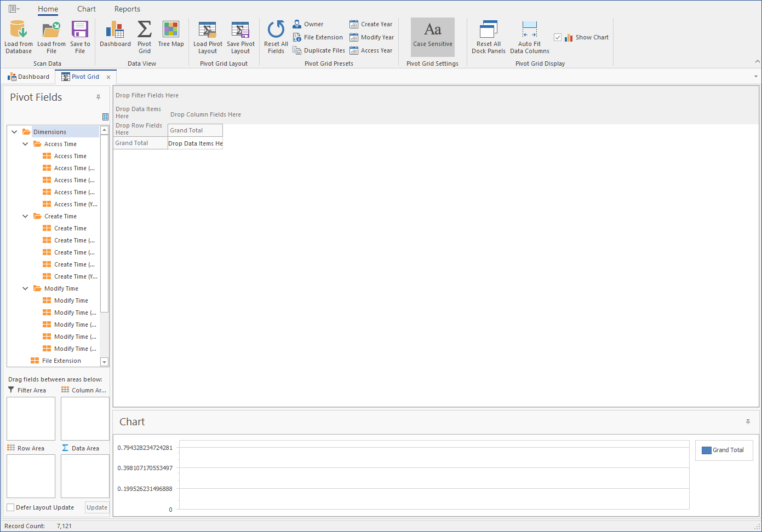Click the Drop Column Fields Here zone

205,114
